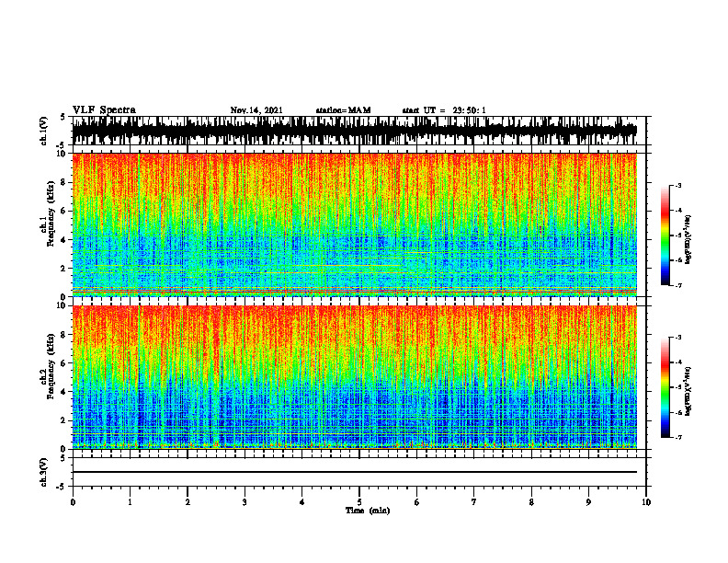Click time axis tick label "2"
728x563 pixels.
[x=188, y=502]
